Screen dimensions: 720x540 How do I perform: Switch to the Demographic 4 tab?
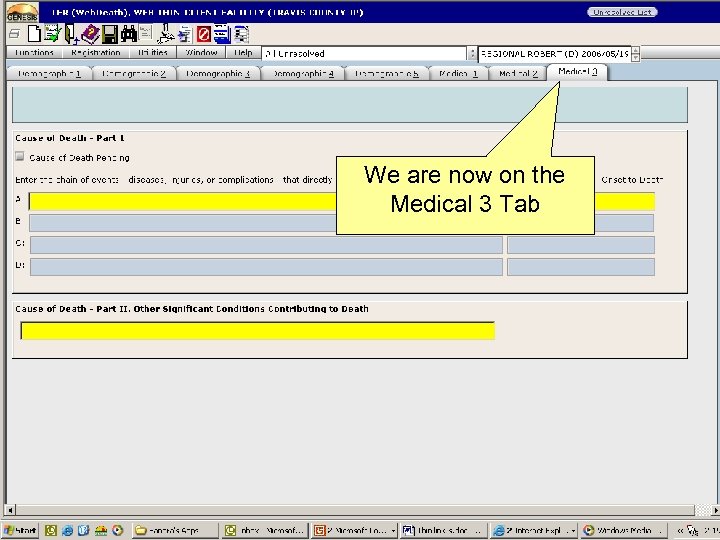[x=303, y=73]
